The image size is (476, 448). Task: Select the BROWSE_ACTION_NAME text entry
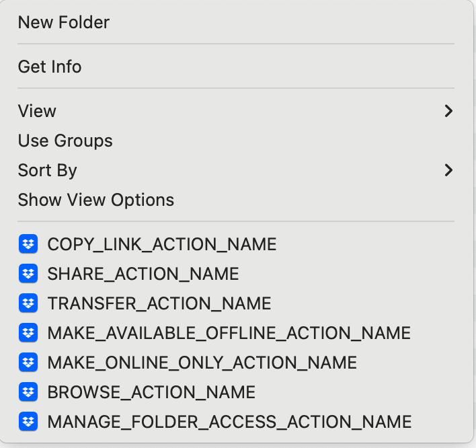151,392
